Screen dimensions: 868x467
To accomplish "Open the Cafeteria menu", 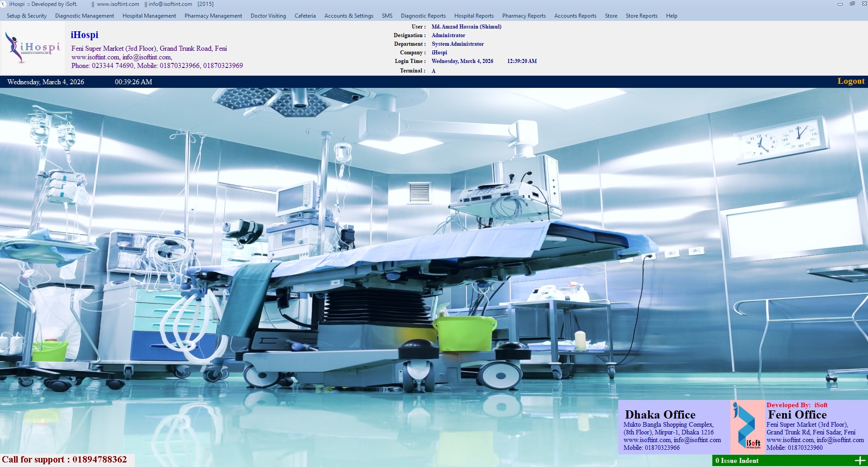I will pos(305,16).
